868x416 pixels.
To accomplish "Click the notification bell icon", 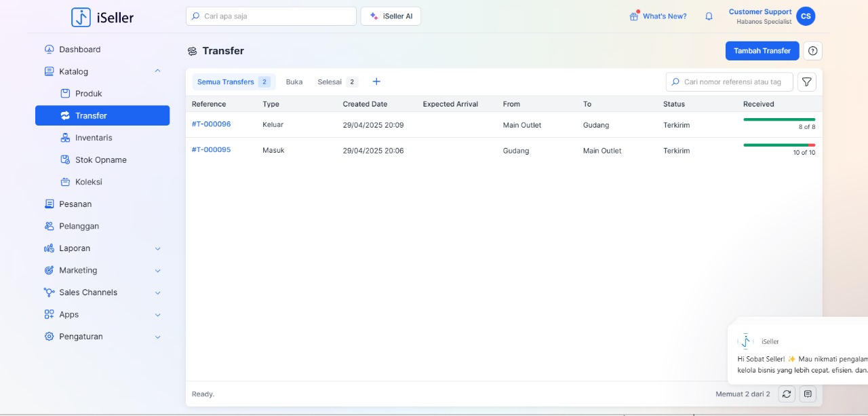I will [709, 16].
